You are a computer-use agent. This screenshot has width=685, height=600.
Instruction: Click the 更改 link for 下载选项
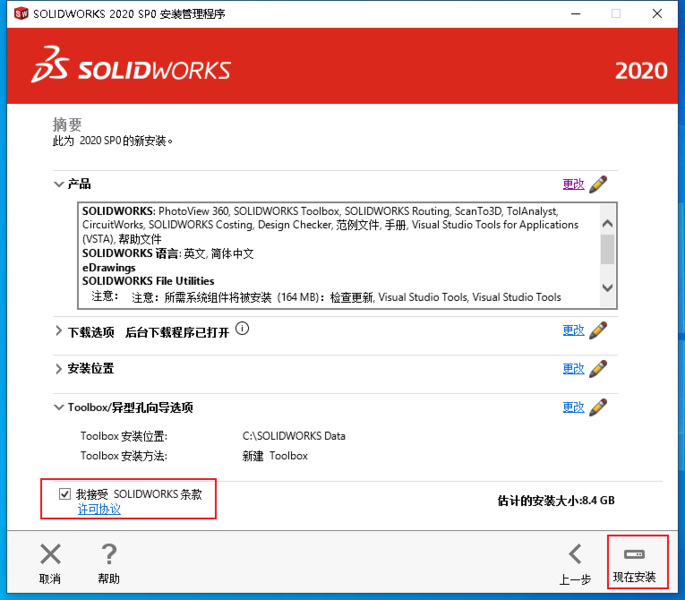click(574, 330)
